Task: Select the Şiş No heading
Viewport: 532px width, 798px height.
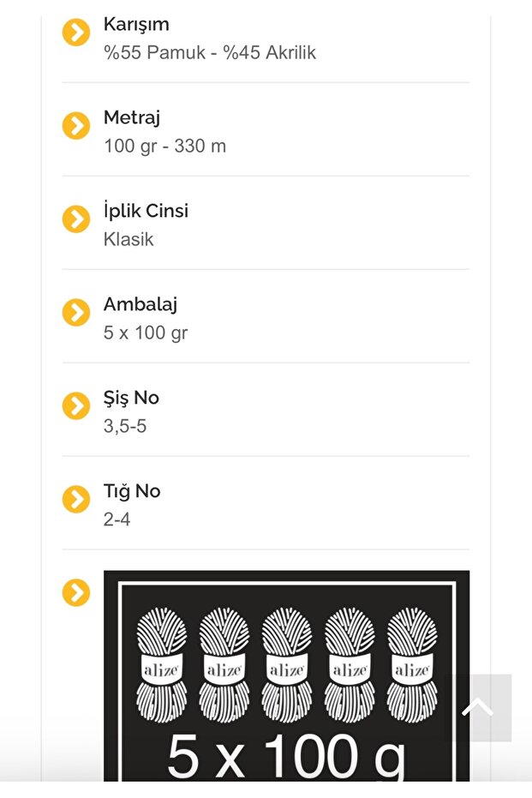Action: pyautogui.click(x=131, y=398)
